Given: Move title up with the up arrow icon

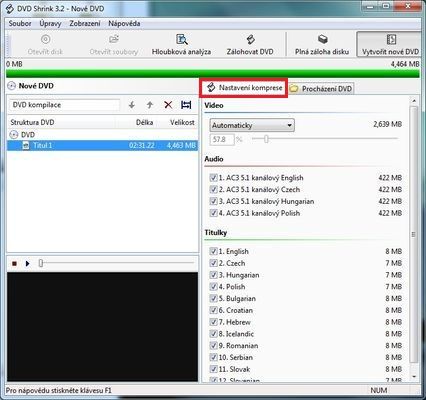Looking at the screenshot, I should 150,105.
